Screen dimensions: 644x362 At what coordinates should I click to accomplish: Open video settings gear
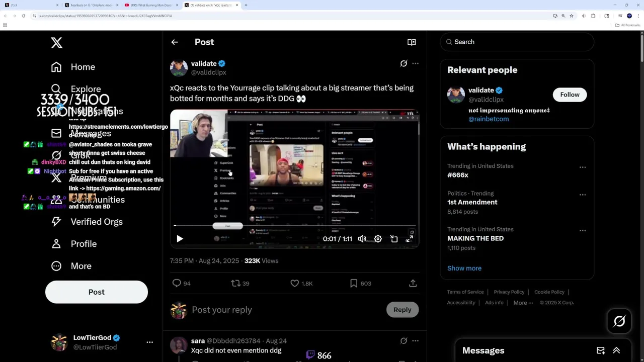[x=378, y=239]
